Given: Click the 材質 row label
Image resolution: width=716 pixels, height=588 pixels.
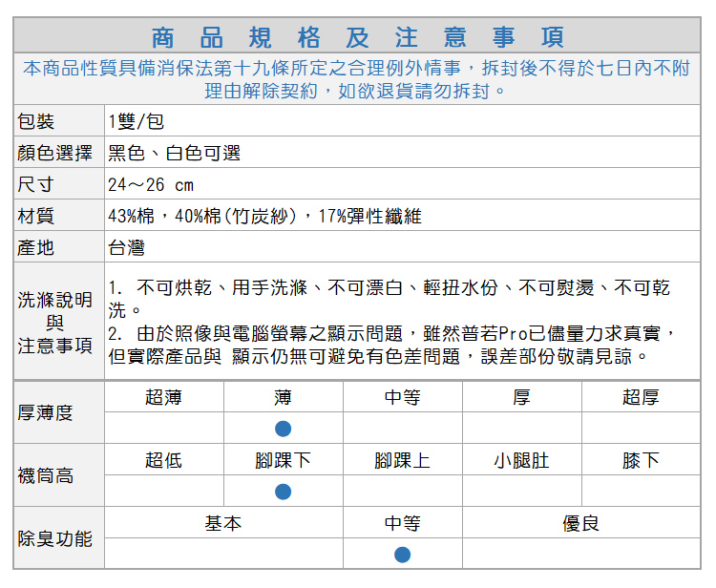Looking at the screenshot, I should pyautogui.click(x=36, y=216).
